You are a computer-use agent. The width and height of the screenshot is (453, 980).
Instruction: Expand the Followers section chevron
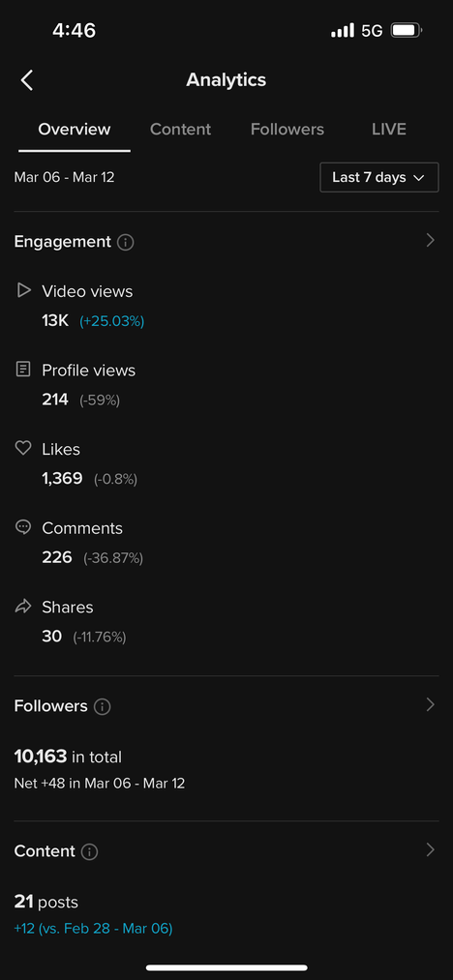[430, 705]
